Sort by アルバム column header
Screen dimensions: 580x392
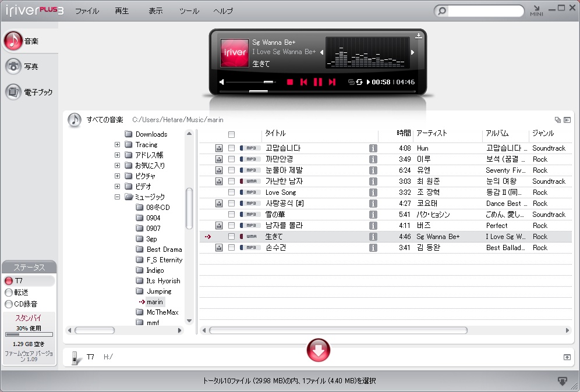(497, 133)
